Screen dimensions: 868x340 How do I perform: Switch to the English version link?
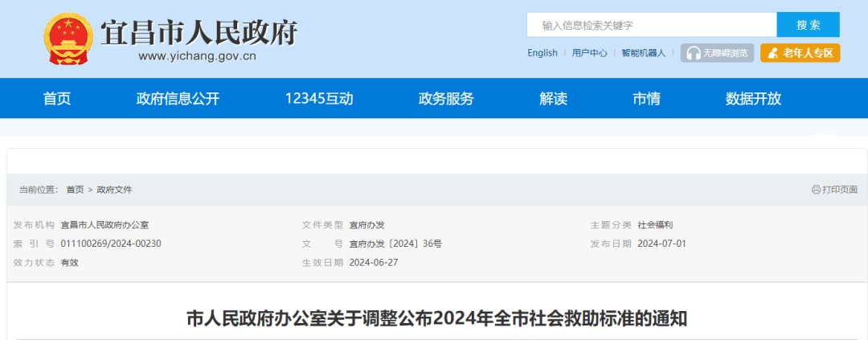point(542,53)
